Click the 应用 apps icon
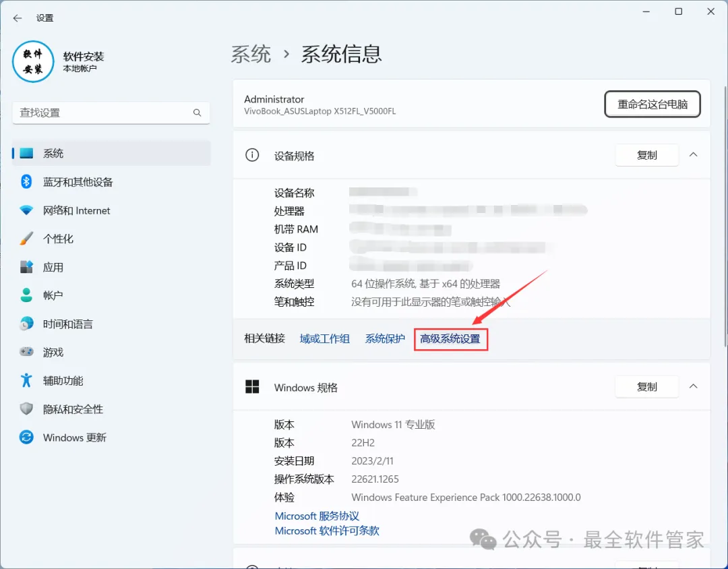This screenshot has width=728, height=569. tap(26, 267)
